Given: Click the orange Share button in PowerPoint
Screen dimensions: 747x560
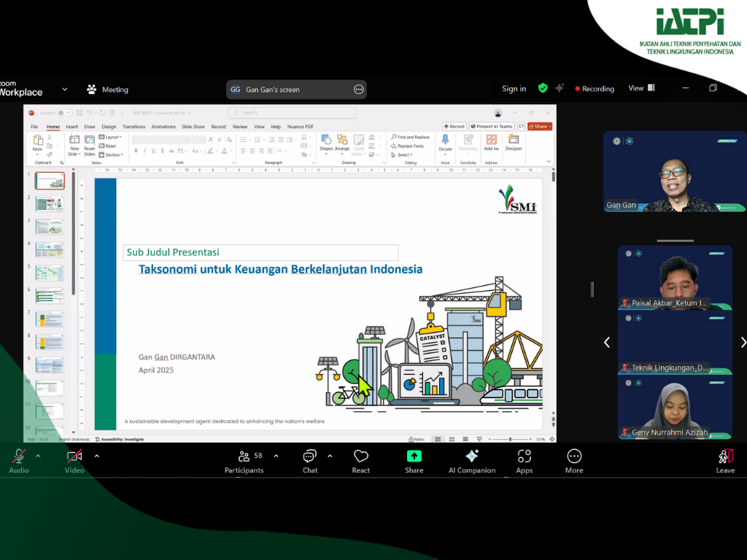Looking at the screenshot, I should point(540,126).
